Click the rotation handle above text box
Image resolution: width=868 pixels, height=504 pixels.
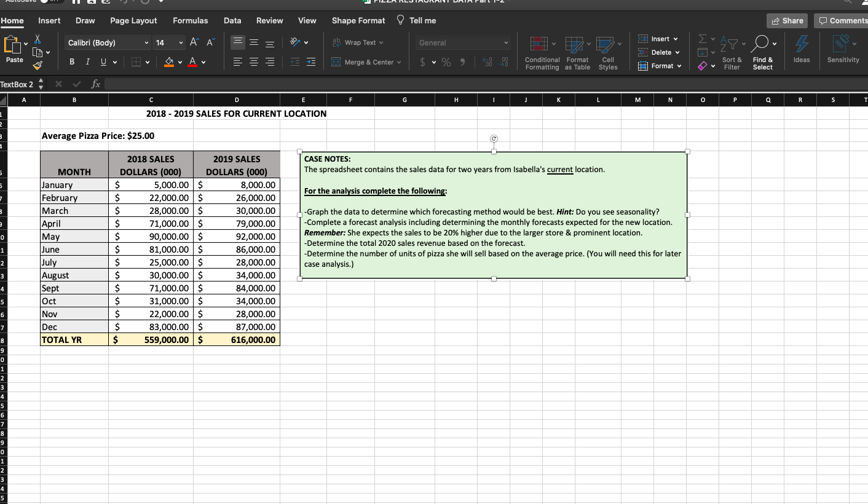pos(493,138)
